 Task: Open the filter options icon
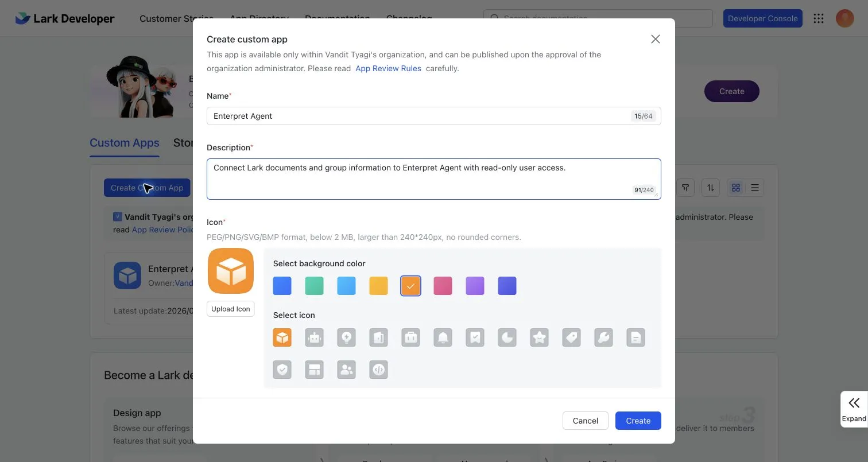click(686, 188)
